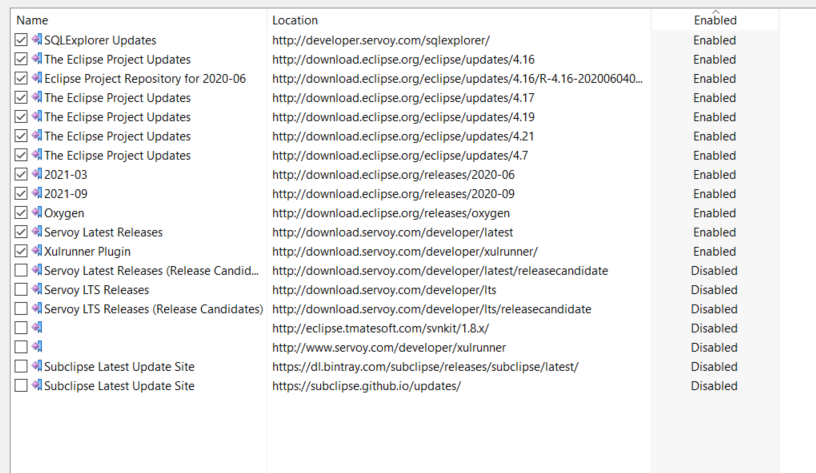
Task: Uncheck the SQLExplorer Updates checkbox
Action: [x=21, y=40]
